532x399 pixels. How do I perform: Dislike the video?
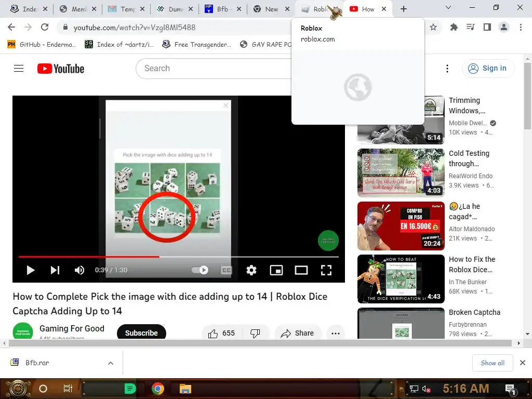coord(255,333)
